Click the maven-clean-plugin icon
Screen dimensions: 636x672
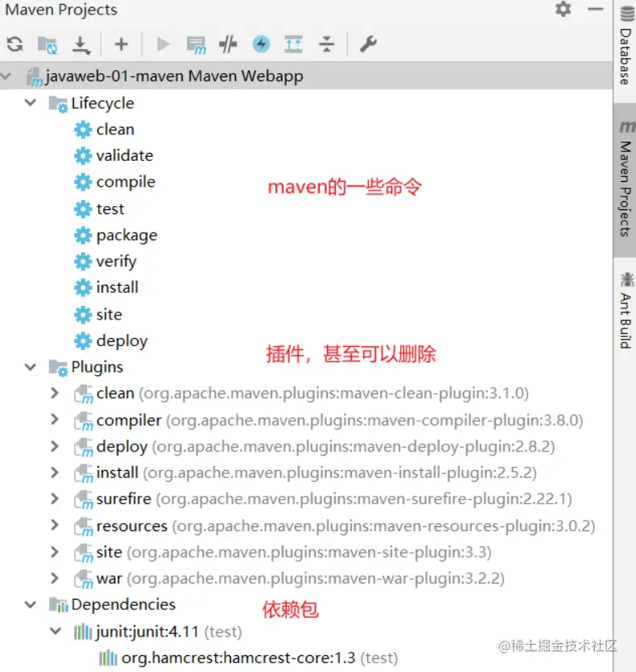pyautogui.click(x=83, y=394)
